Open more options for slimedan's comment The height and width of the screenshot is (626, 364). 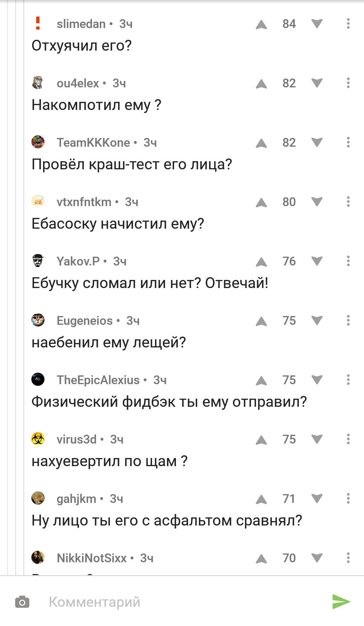point(348,24)
